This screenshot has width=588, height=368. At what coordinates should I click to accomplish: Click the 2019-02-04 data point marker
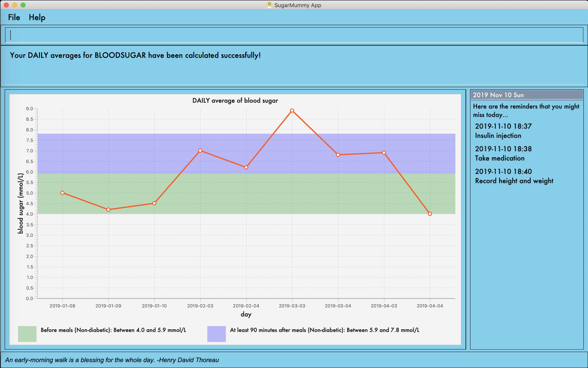pos(246,167)
